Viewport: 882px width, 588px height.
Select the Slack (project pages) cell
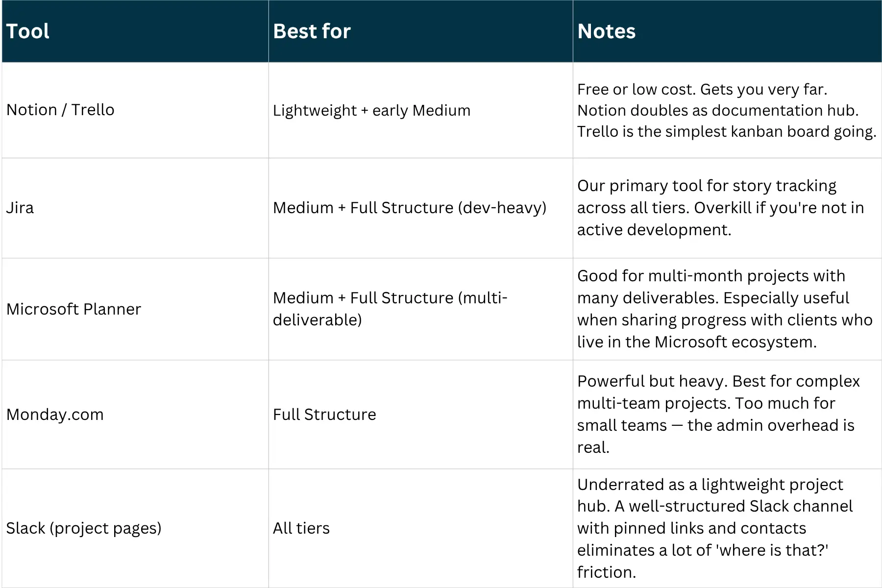(135, 528)
